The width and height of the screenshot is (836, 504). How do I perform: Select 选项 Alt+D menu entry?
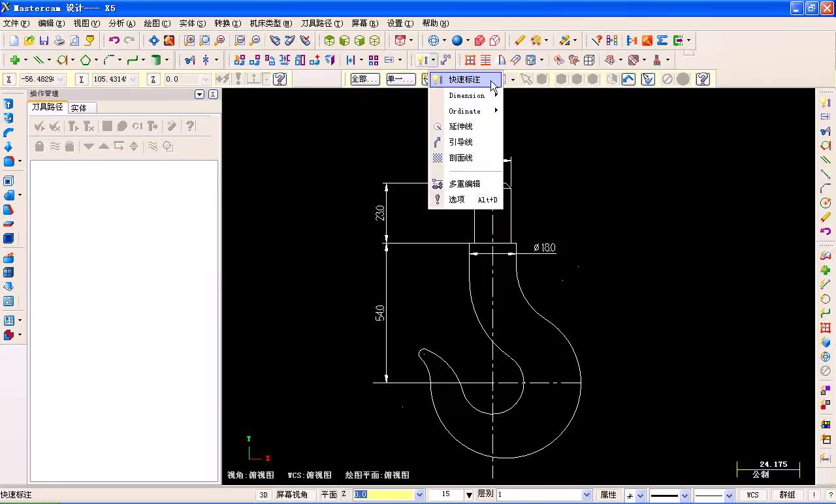click(466, 200)
